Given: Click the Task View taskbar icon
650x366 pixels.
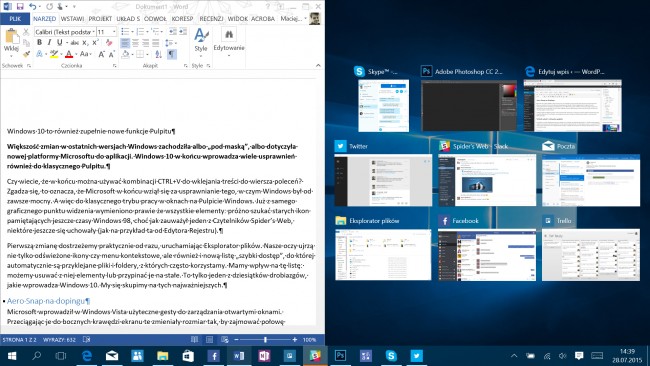Looking at the screenshot, I should (61, 356).
